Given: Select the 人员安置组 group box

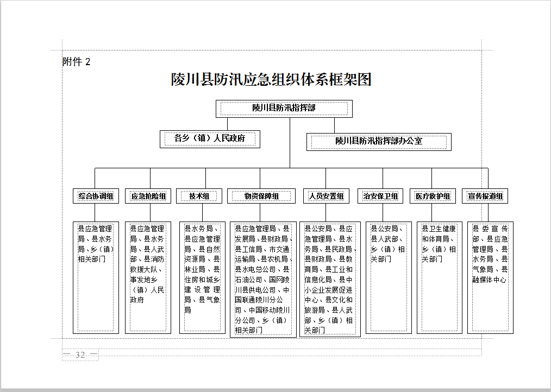Looking at the screenshot, I should click(x=326, y=196).
